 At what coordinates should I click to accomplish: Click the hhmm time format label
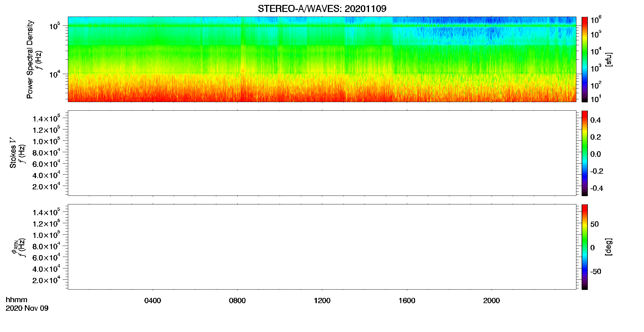[x=17, y=300]
